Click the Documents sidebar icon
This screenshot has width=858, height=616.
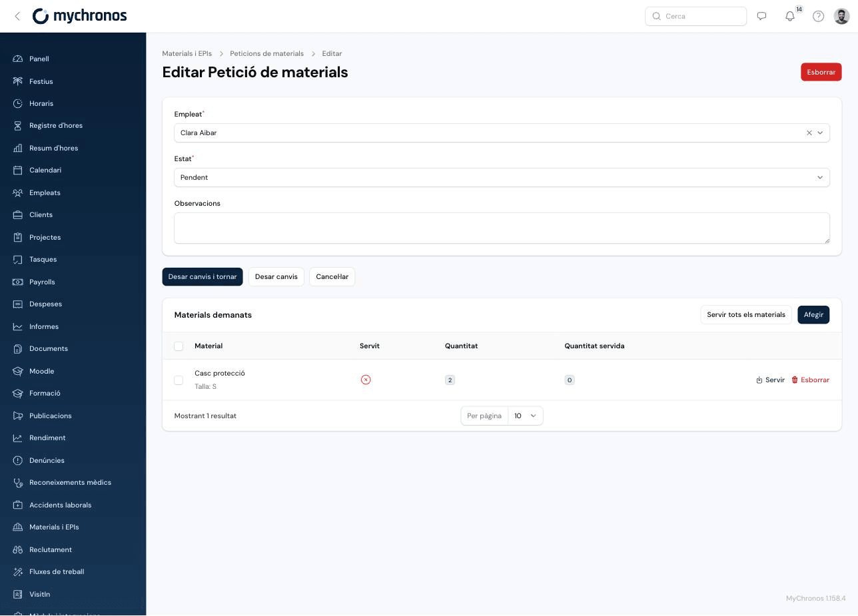[18, 348]
